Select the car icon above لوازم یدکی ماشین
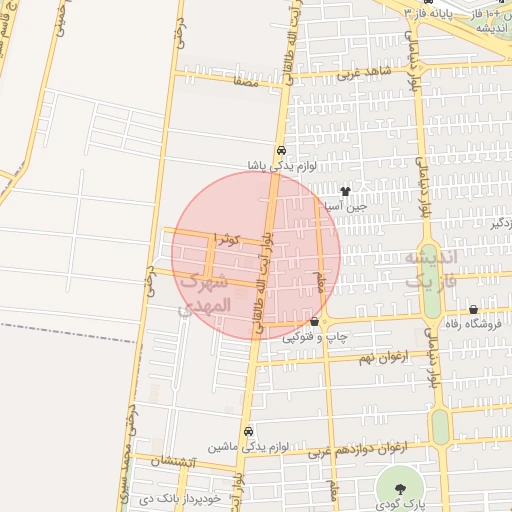 point(248,431)
